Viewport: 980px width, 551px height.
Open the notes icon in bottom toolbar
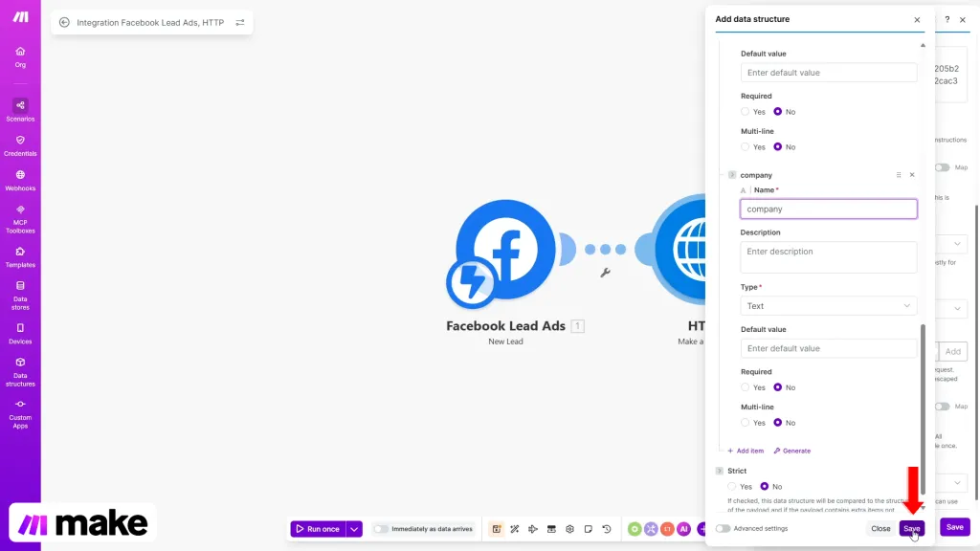point(589,529)
